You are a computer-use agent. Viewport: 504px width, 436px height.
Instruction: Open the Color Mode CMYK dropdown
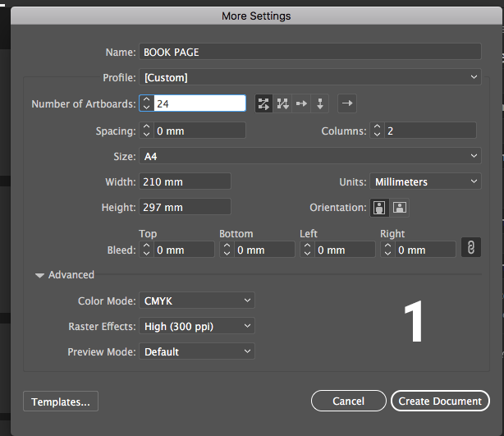tap(197, 301)
